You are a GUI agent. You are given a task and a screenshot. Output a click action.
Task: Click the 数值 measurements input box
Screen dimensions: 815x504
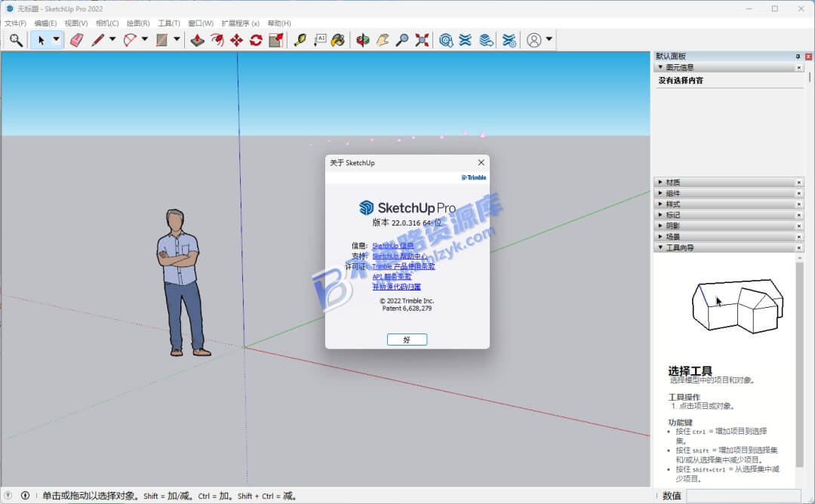click(744, 496)
